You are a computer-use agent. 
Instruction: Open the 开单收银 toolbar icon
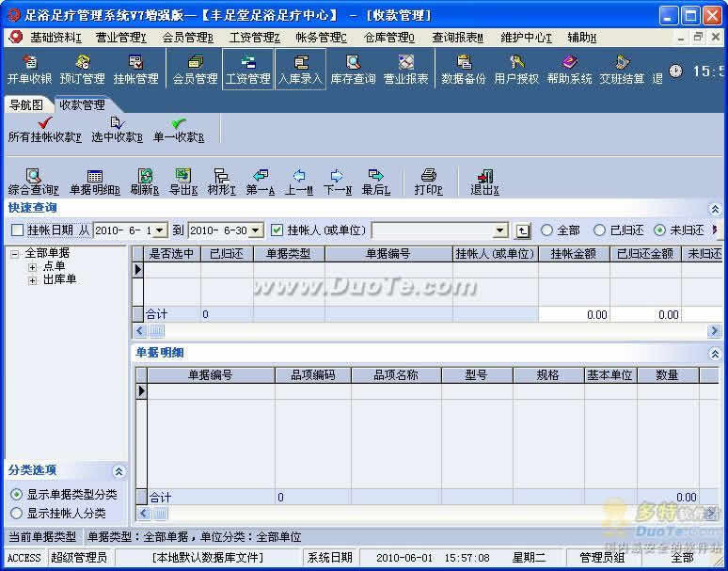[29, 69]
